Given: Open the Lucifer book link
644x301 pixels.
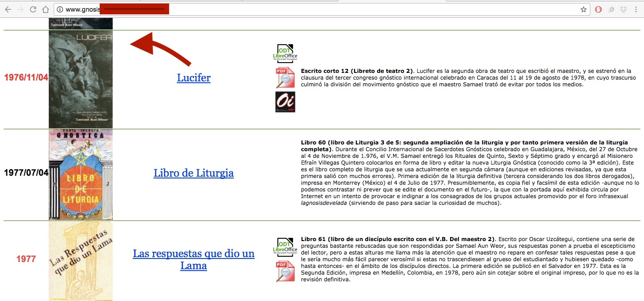Looking at the screenshot, I should click(194, 78).
